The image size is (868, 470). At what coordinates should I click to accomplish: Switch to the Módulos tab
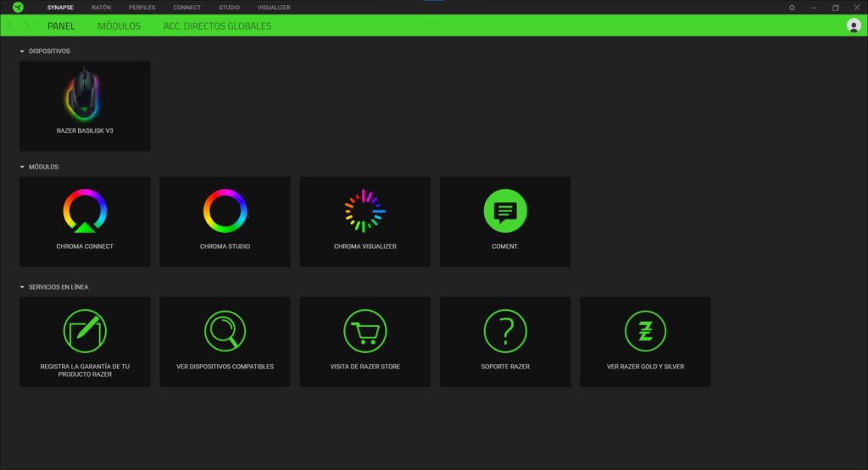point(119,26)
